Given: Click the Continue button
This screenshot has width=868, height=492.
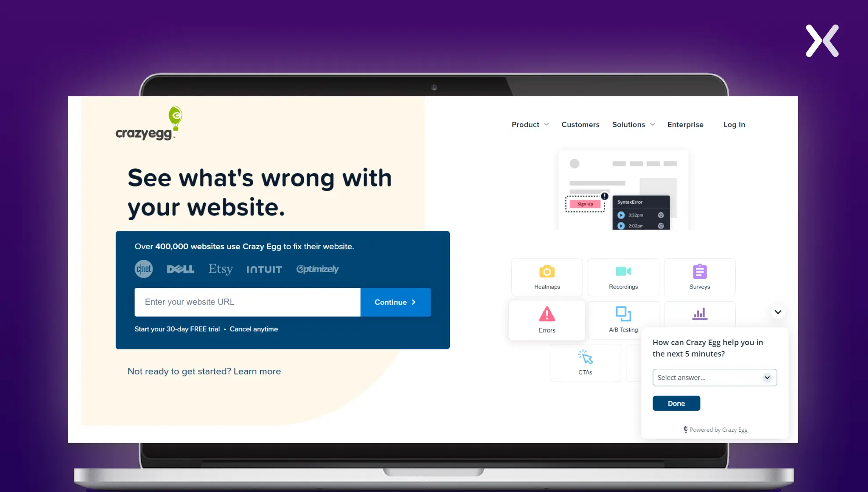Looking at the screenshot, I should point(395,302).
